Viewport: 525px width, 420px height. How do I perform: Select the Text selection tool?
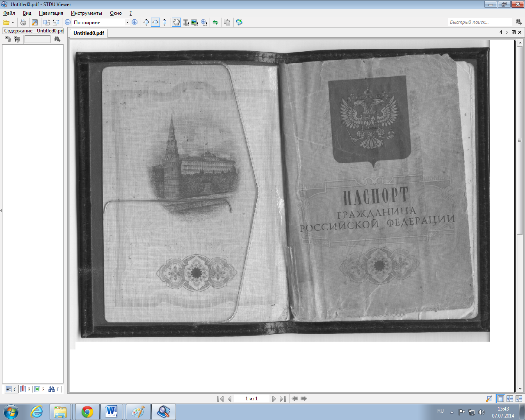pyautogui.click(x=186, y=22)
